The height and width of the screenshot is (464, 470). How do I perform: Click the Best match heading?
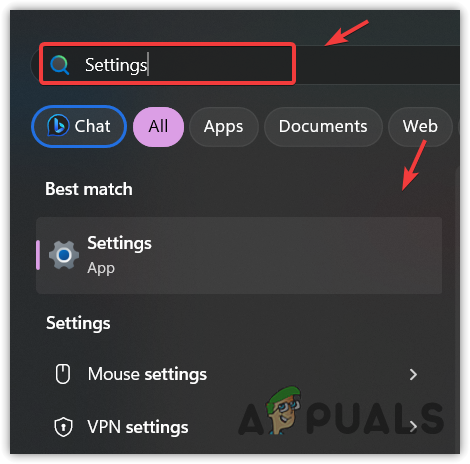tap(89, 189)
